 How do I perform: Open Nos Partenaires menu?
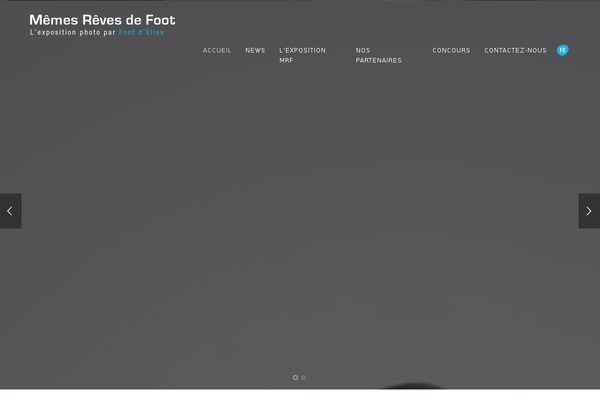coord(378,56)
